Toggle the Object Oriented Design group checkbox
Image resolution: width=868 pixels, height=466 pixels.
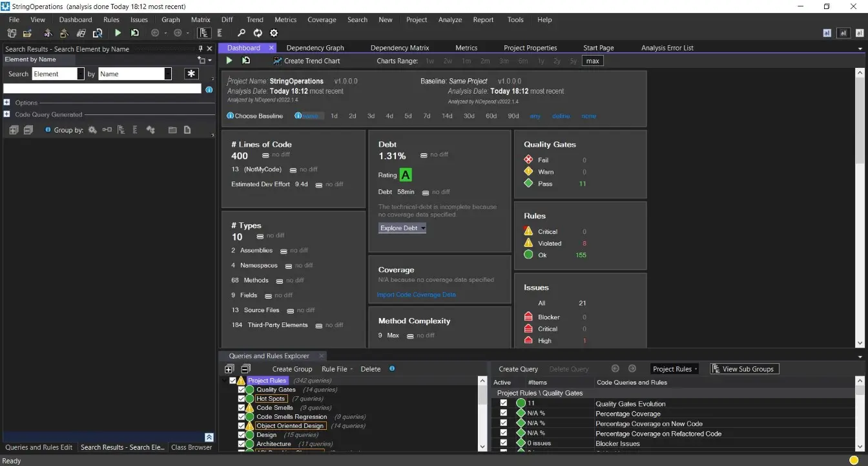coord(242,426)
